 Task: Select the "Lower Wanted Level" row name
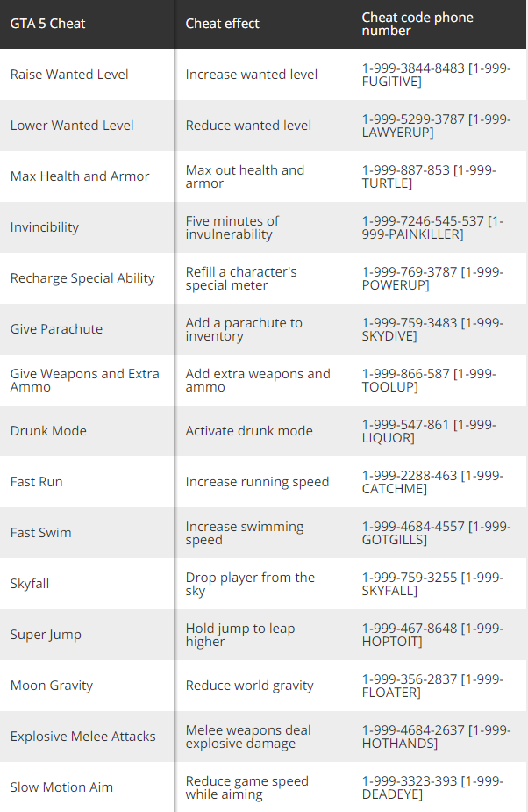(72, 126)
